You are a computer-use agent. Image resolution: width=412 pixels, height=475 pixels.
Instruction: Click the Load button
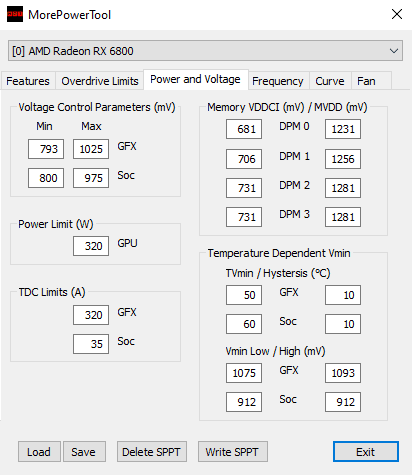pos(39,452)
